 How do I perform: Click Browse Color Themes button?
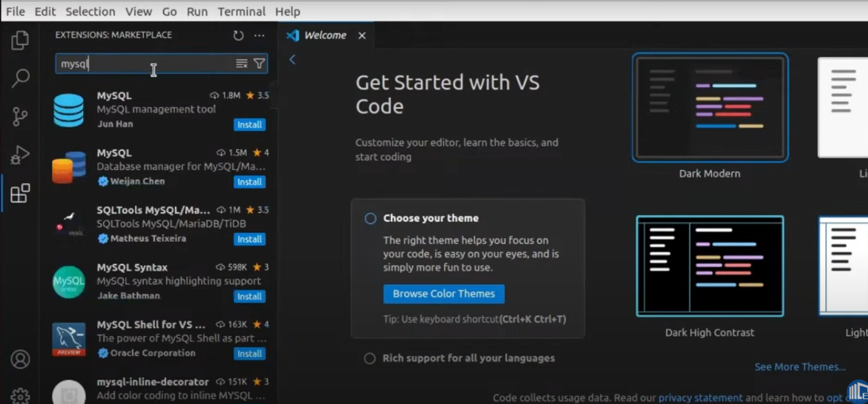(443, 294)
